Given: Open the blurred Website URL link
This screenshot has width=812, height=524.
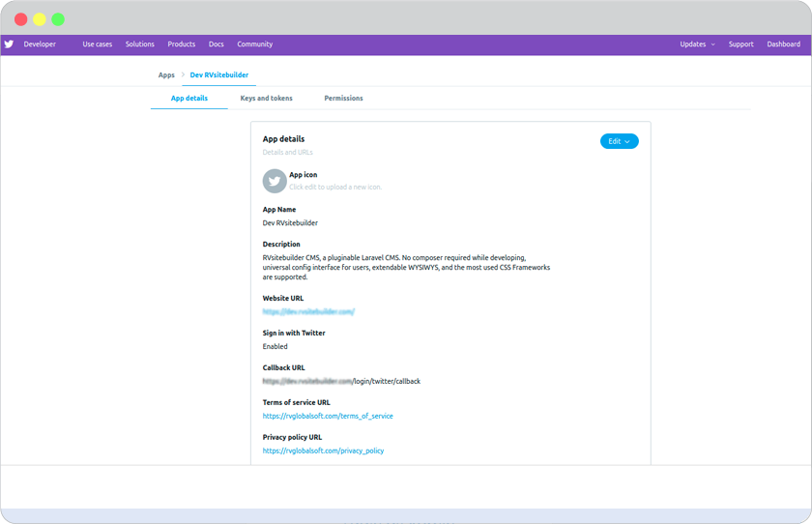Looking at the screenshot, I should point(308,311).
